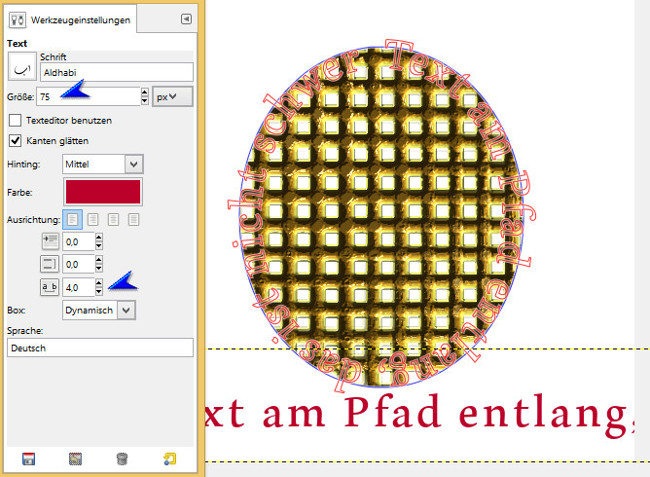
Task: Click the indent value field
Action: [x=79, y=242]
